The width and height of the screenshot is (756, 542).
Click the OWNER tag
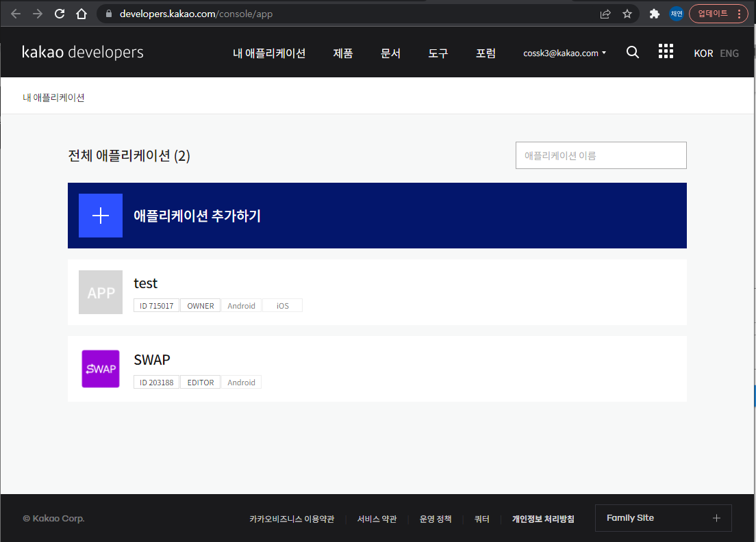pos(201,305)
